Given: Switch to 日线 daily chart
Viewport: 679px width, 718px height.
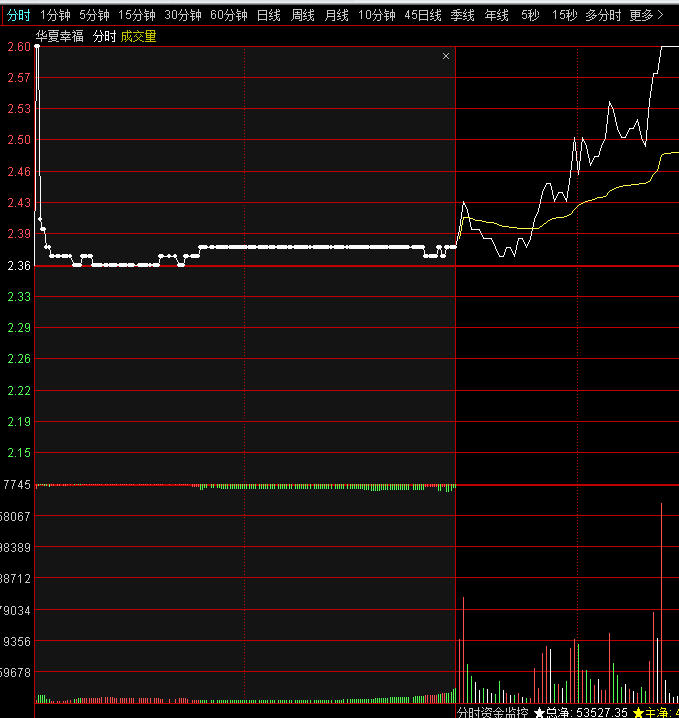Looking at the screenshot, I should tap(268, 15).
